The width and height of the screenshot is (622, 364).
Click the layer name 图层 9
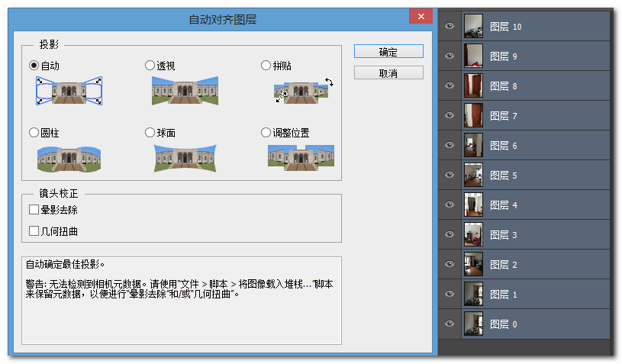pos(504,56)
